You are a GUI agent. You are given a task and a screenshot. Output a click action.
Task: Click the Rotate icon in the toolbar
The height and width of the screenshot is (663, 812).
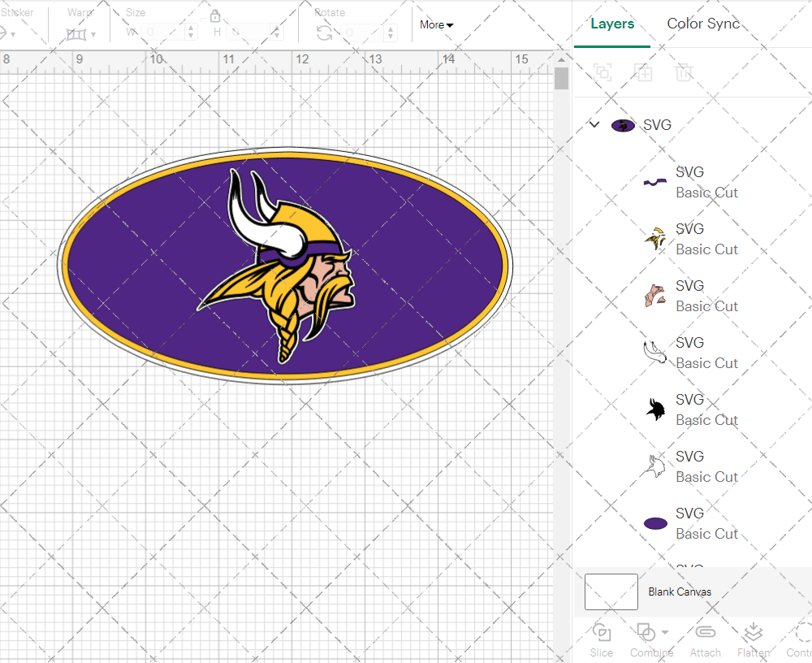point(324,32)
